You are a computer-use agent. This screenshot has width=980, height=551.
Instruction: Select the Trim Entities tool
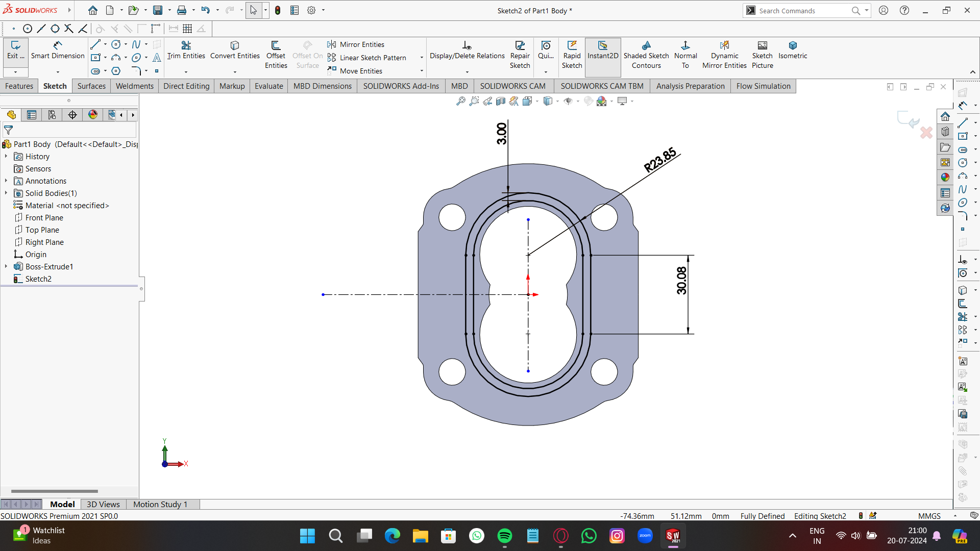pyautogui.click(x=186, y=50)
